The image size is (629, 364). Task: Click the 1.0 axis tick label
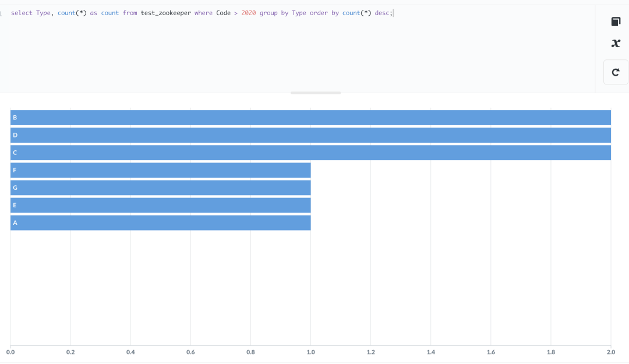[x=311, y=352]
